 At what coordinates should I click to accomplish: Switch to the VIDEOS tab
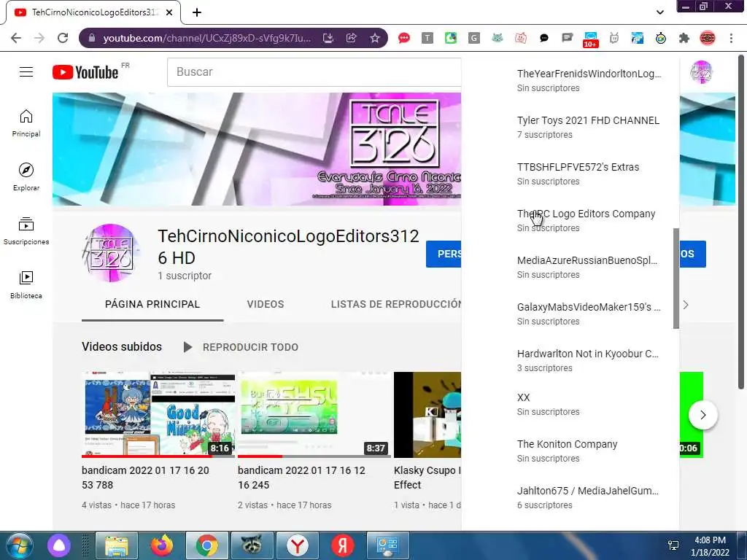[266, 304]
